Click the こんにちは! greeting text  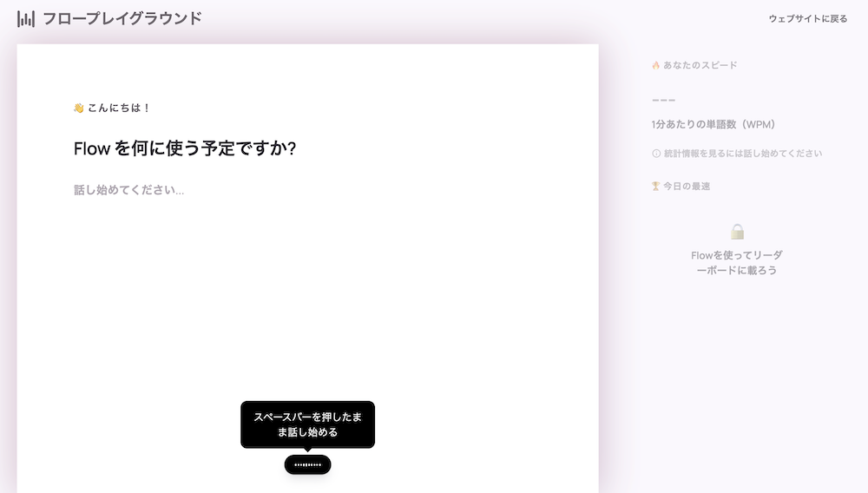click(119, 108)
